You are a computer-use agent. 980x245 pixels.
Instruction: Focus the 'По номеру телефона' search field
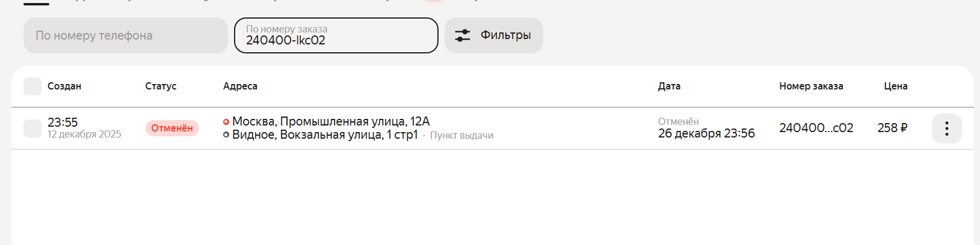coord(125,35)
